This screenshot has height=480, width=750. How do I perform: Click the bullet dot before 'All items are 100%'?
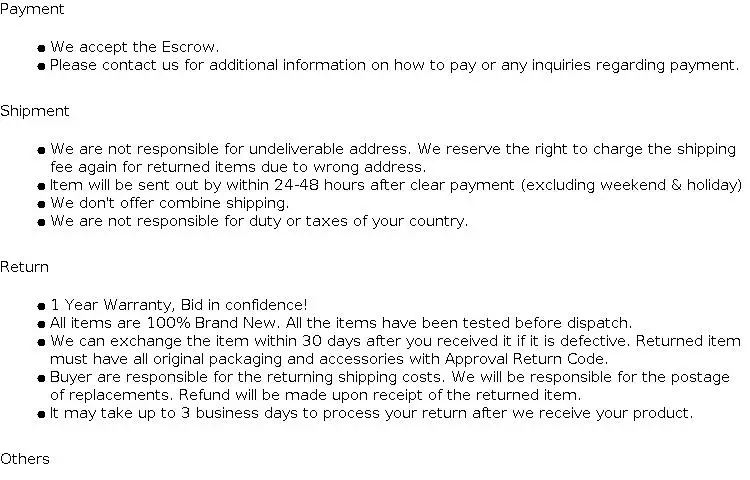coord(41,324)
